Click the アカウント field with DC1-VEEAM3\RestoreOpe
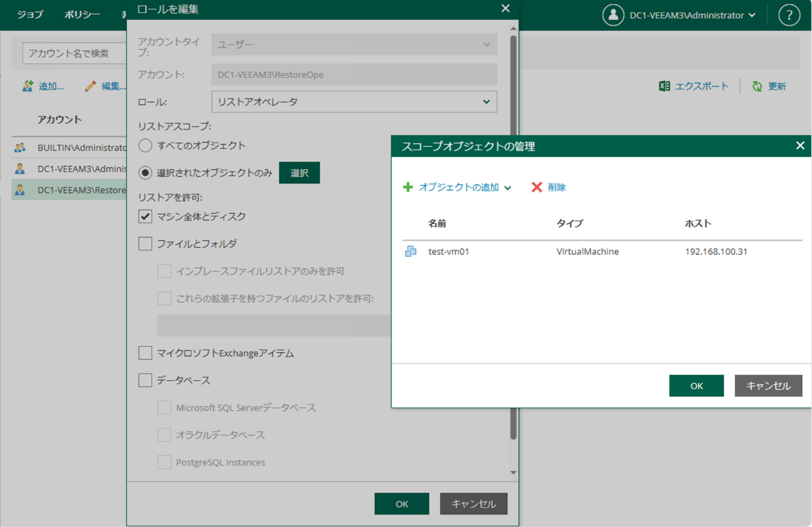This screenshot has height=527, width=812. pos(354,74)
